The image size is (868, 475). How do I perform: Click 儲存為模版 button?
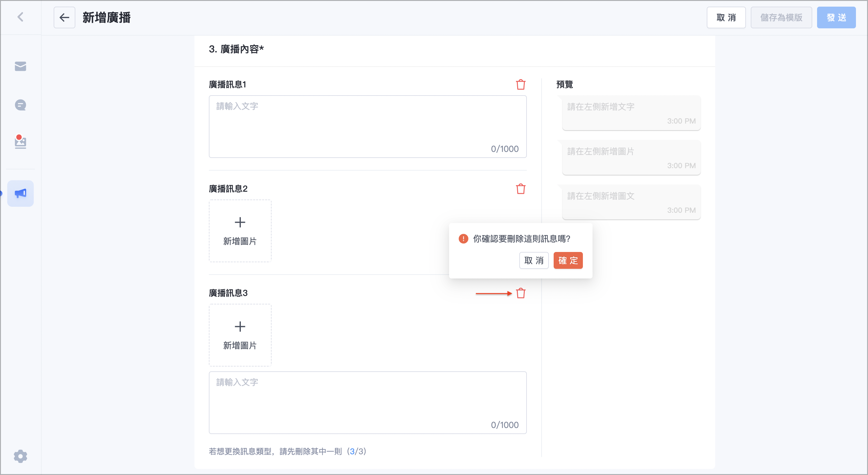click(x=781, y=17)
